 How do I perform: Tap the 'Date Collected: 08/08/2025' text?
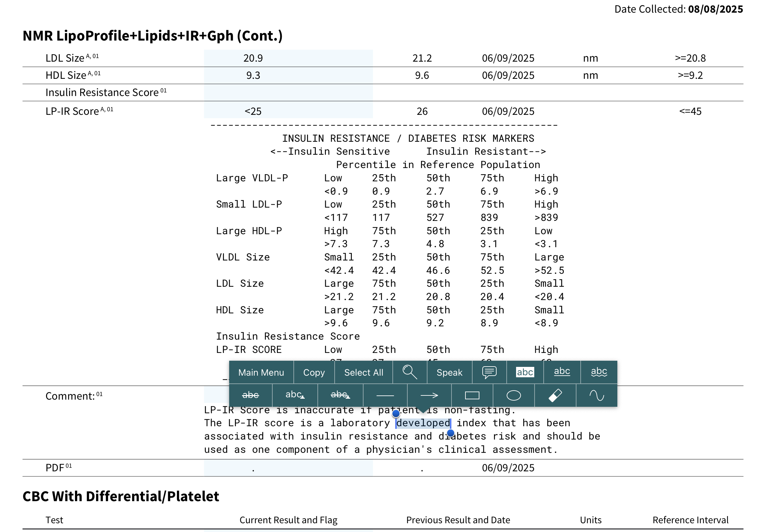click(678, 9)
